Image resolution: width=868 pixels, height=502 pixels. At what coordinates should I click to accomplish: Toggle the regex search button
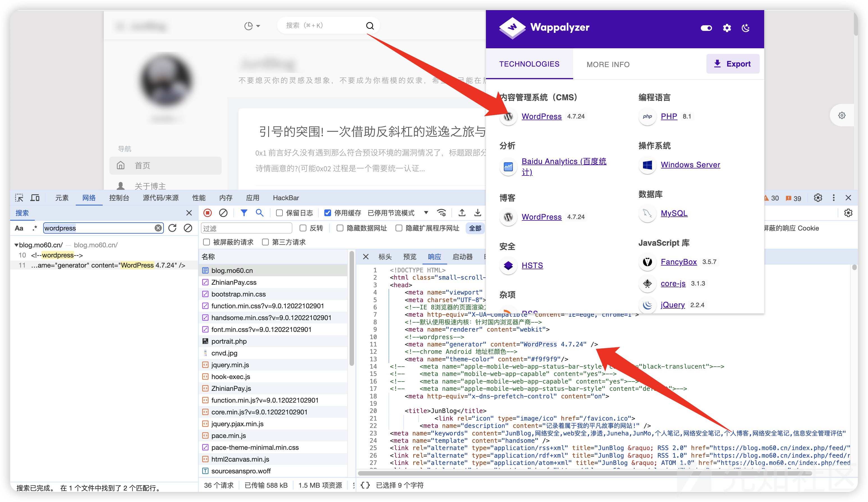pyautogui.click(x=35, y=228)
